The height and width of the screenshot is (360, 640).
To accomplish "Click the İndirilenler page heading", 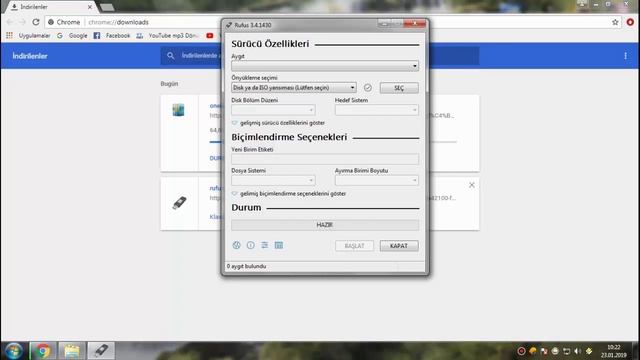I will [30, 56].
